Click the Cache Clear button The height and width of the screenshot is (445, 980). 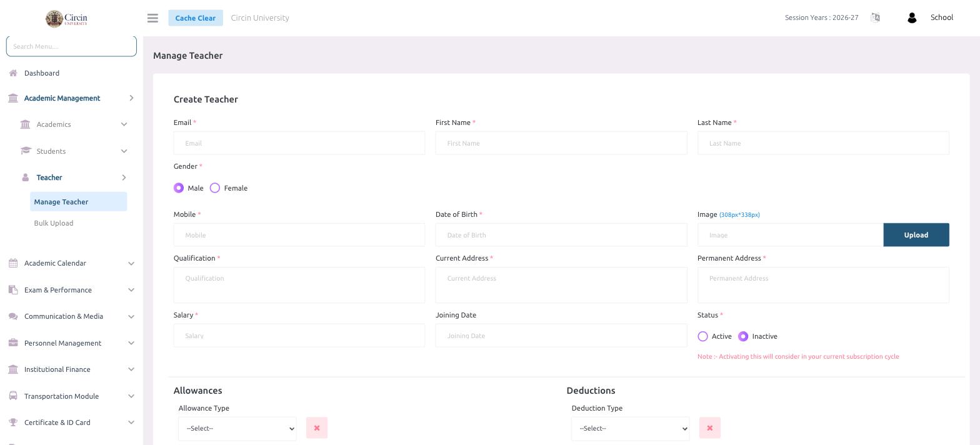(196, 18)
